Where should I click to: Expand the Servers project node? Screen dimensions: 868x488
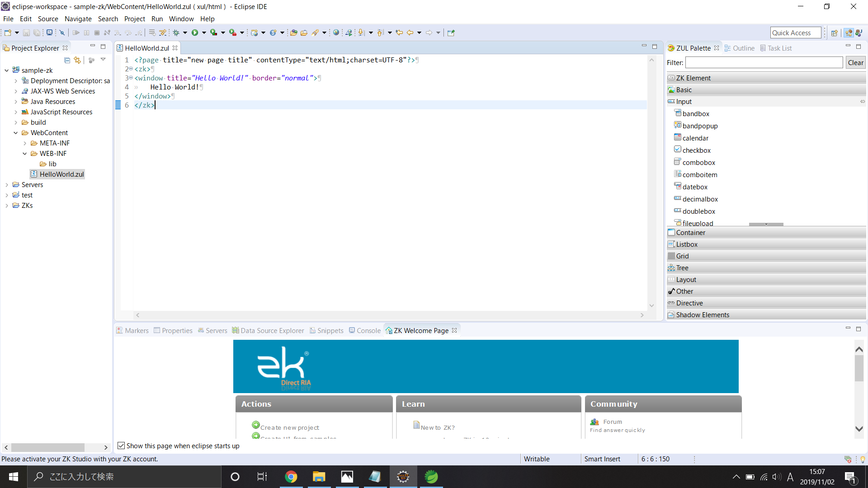tap(7, 185)
